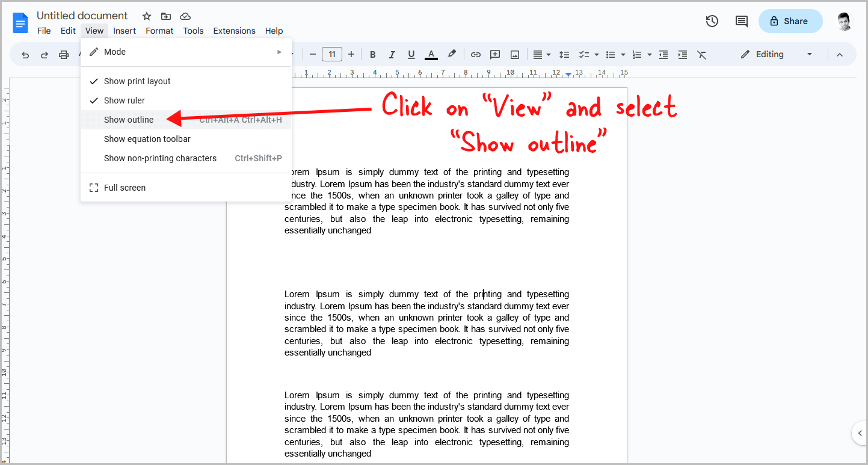
Task: Click the Share button
Action: tap(790, 20)
